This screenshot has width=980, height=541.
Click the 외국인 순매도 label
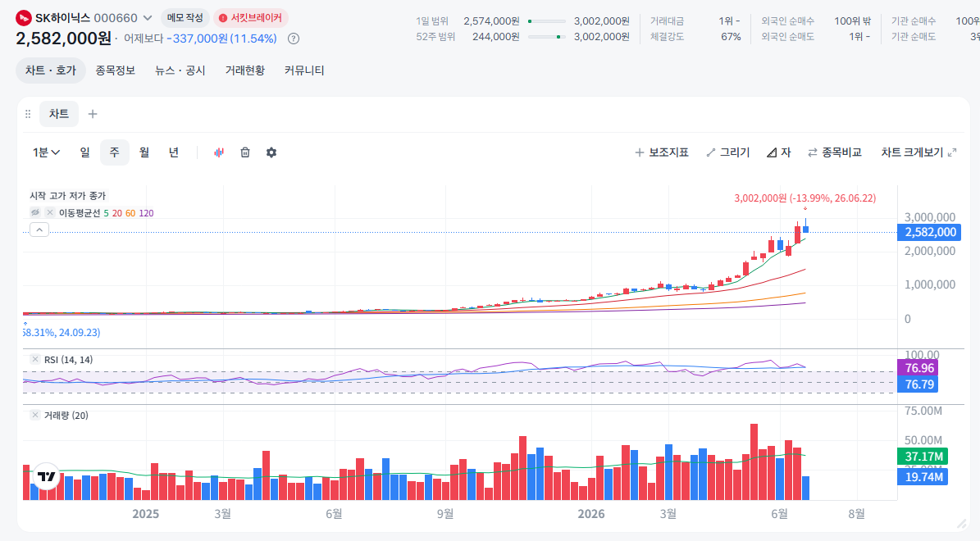pyautogui.click(x=787, y=37)
